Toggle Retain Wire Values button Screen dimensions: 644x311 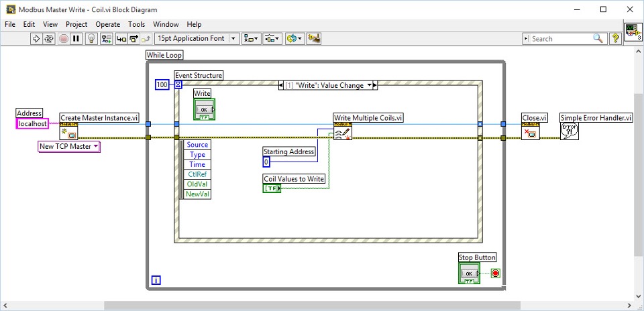pyautogui.click(x=107, y=39)
